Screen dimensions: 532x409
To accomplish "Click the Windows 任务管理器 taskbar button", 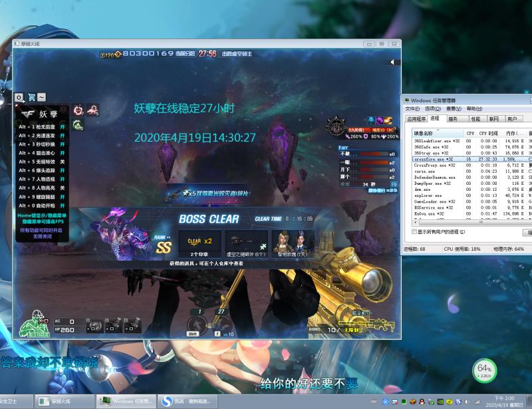I will coord(126,402).
